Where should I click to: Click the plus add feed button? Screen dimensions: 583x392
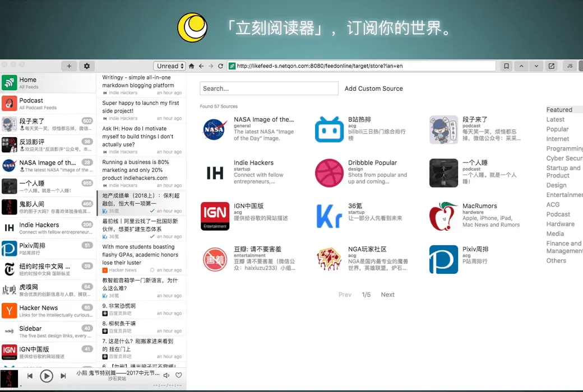point(69,66)
